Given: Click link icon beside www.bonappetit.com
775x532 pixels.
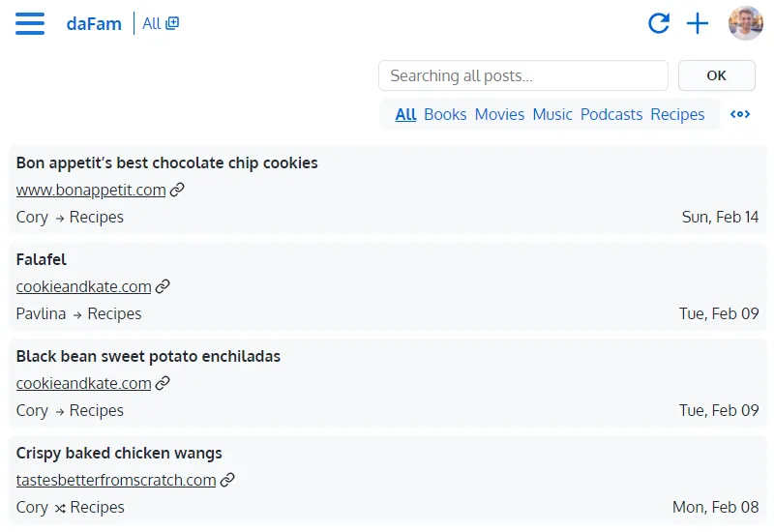Looking at the screenshot, I should [x=177, y=190].
